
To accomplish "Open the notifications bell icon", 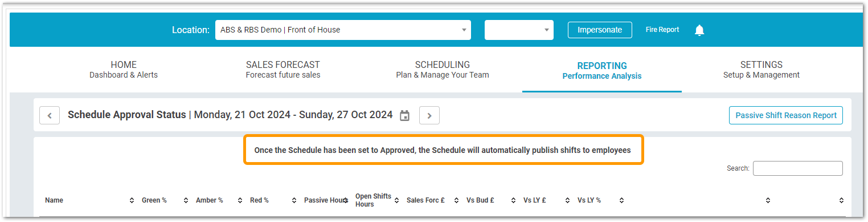I will pyautogui.click(x=699, y=30).
